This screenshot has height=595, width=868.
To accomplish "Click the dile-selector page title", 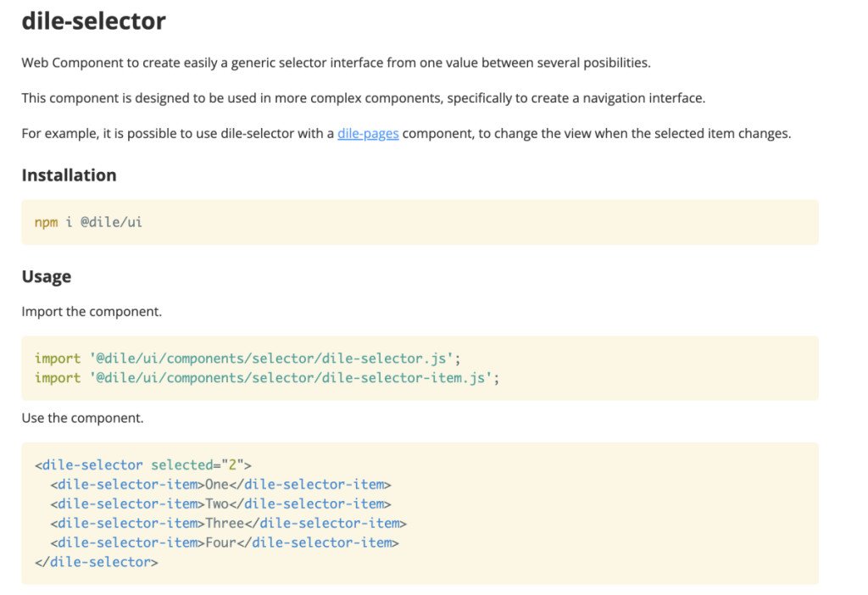I will point(93,21).
